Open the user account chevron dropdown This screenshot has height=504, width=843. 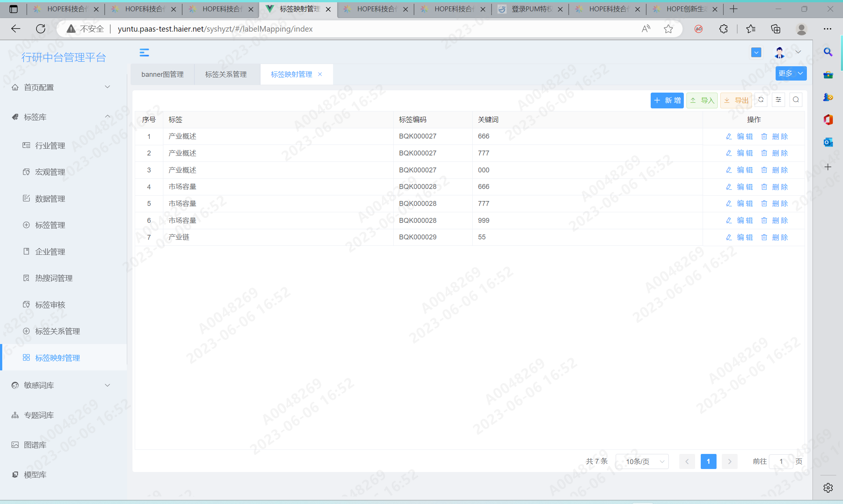pos(798,52)
